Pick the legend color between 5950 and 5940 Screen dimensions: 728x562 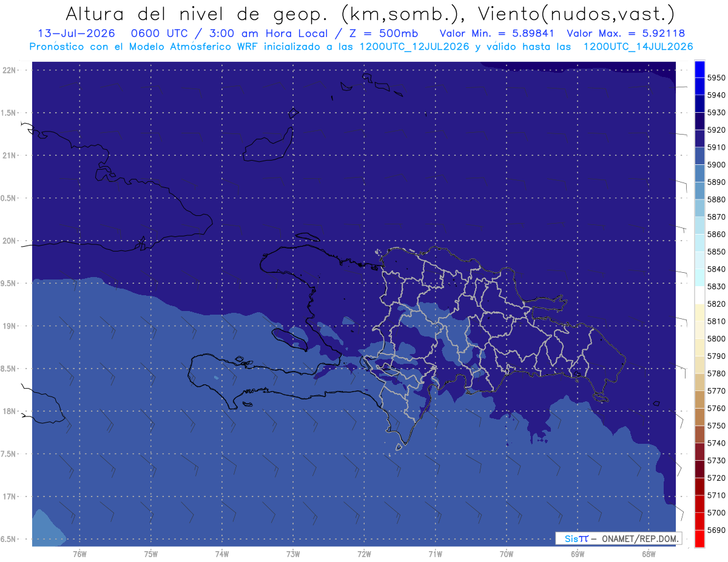point(699,87)
